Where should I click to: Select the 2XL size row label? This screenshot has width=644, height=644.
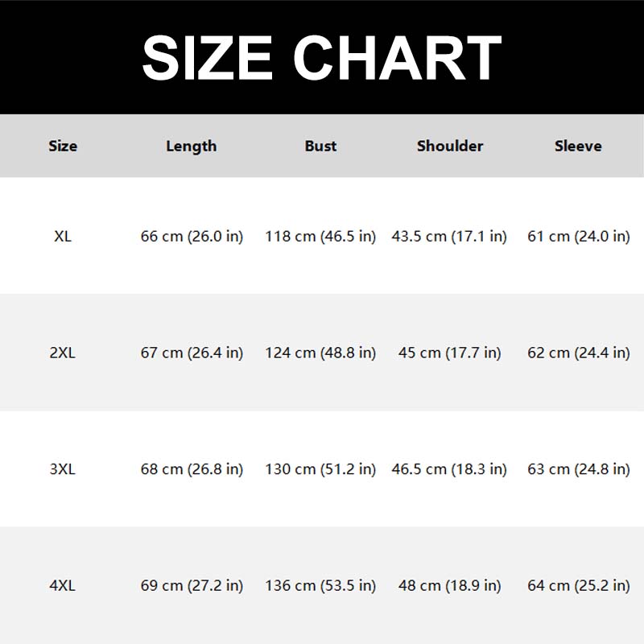click(63, 353)
